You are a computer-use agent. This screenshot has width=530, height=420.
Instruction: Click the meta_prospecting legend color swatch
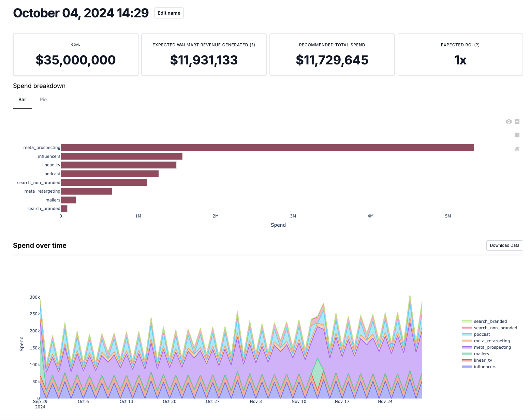click(x=467, y=347)
